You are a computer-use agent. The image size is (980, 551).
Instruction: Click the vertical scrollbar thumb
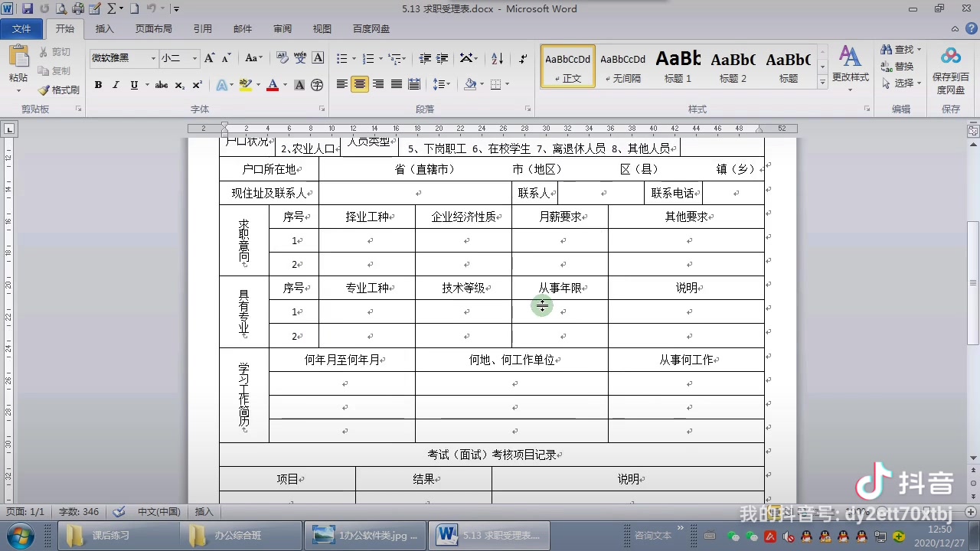point(973,282)
